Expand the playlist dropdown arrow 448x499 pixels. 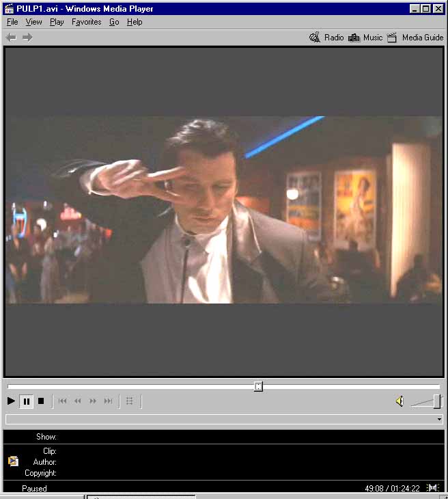pos(438,419)
